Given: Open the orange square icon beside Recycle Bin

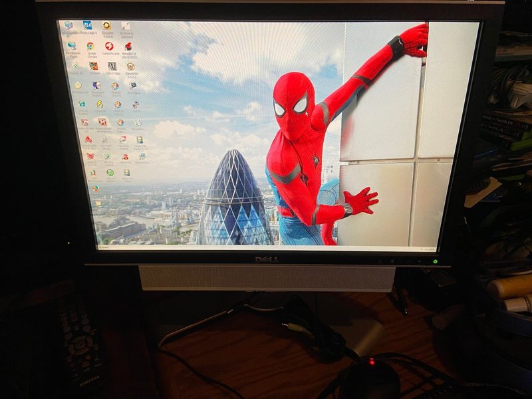Looking at the screenshot, I should click(x=94, y=65).
